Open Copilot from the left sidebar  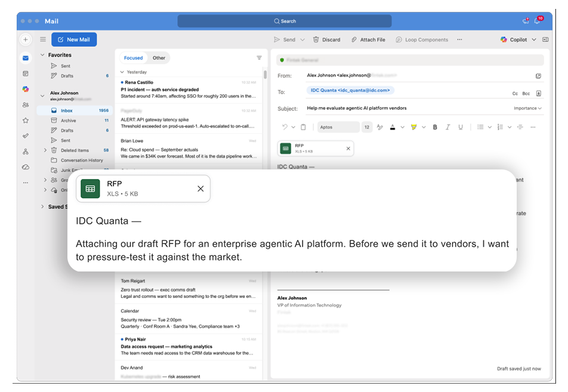pos(26,89)
